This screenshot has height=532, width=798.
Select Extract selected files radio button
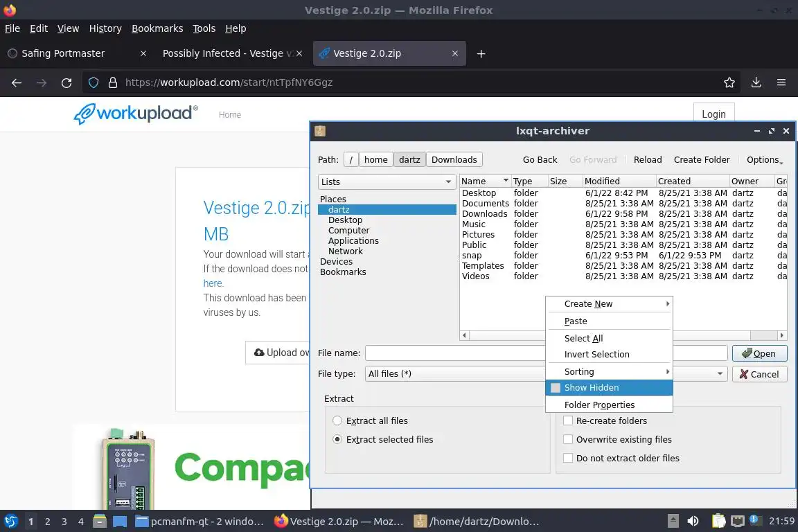coord(337,439)
